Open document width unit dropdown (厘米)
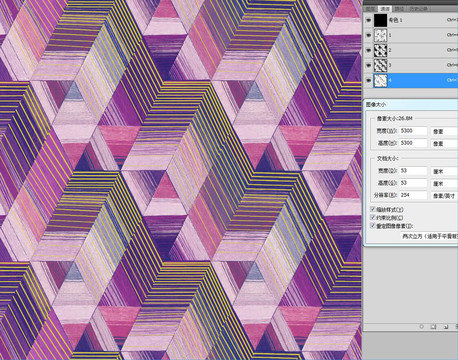The width and height of the screenshot is (458, 360). tap(444, 171)
